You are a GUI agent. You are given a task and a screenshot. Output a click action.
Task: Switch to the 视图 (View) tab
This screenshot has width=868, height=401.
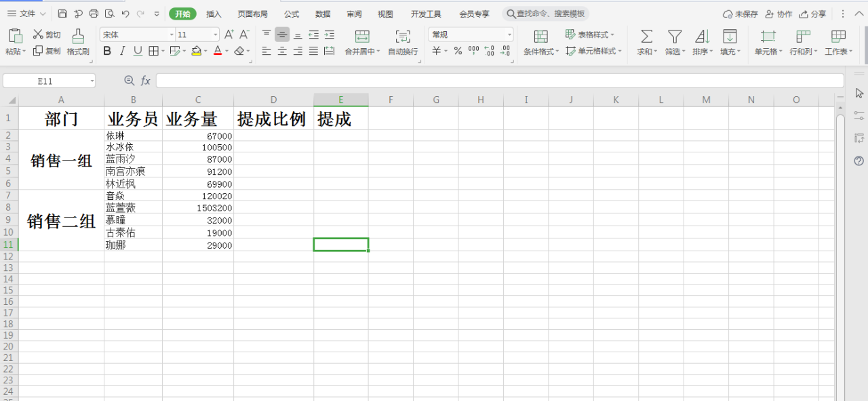(385, 14)
